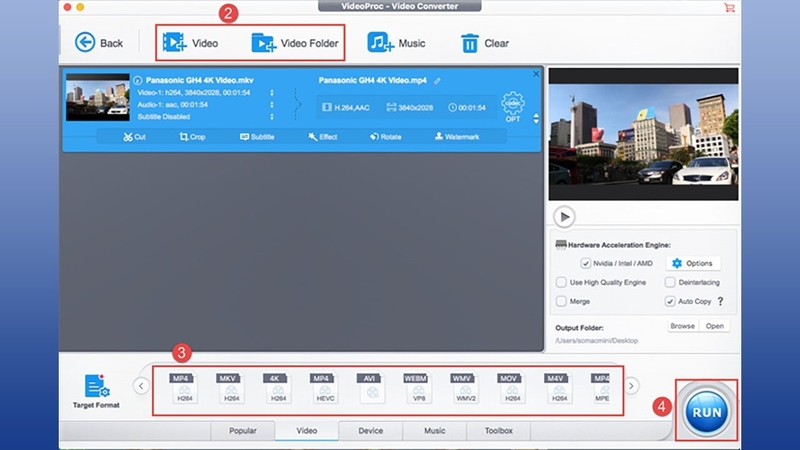This screenshot has height=450, width=800.
Task: Expand Audio-1 track options
Action: [272, 105]
